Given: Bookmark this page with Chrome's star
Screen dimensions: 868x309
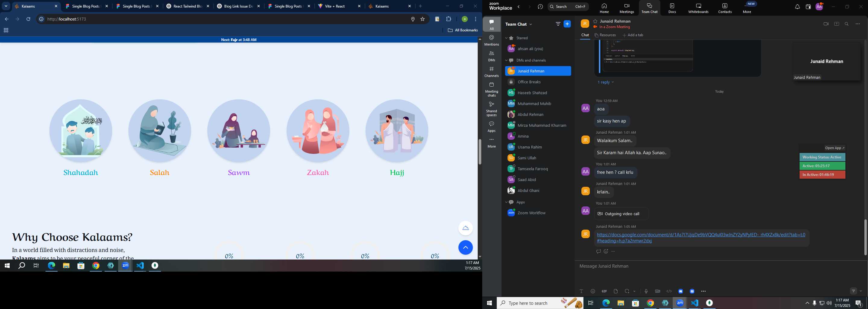Looking at the screenshot, I should 423,19.
